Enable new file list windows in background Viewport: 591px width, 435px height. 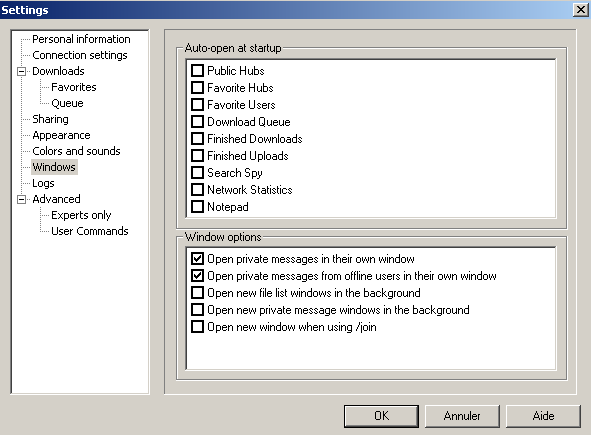click(197, 293)
